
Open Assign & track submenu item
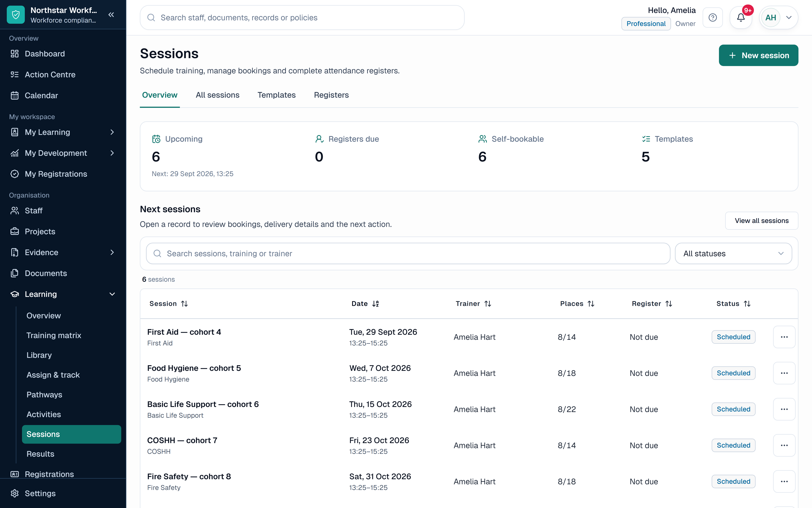(71, 375)
